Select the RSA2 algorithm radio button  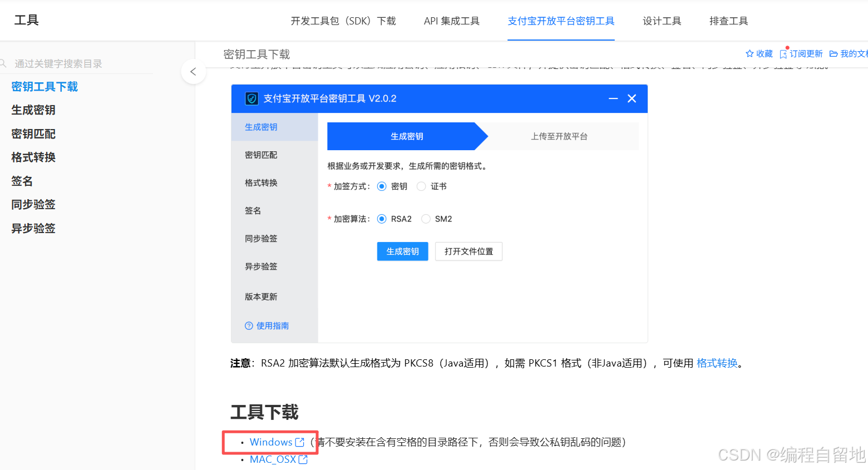382,219
